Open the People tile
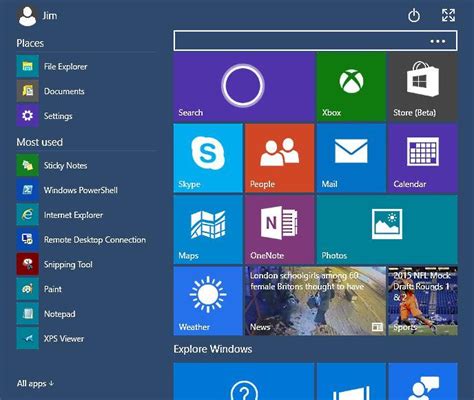This screenshot has height=400, width=474. (x=280, y=158)
